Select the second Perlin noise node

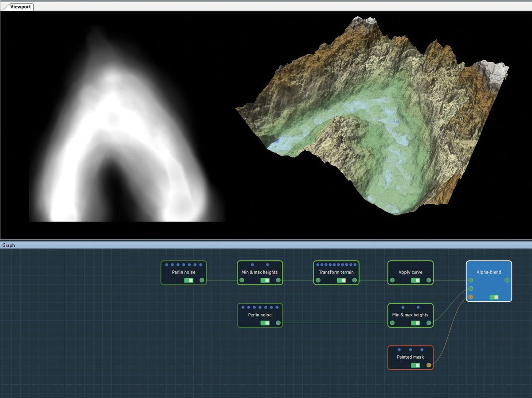260,316
